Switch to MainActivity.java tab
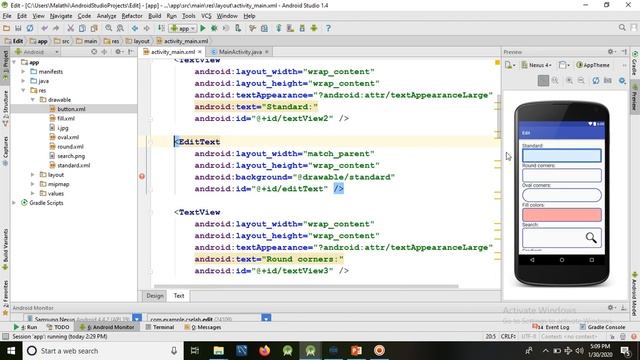The height and width of the screenshot is (360, 640). [x=240, y=52]
